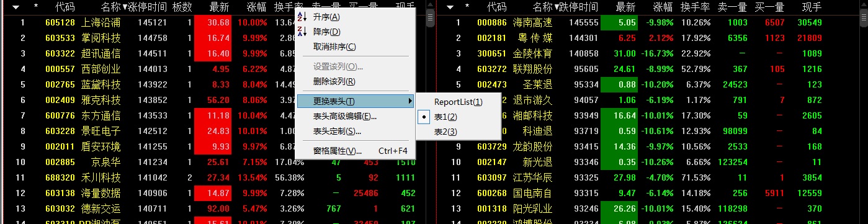Image resolution: width=868 pixels, height=224 pixels.
Task: Select stock code 688320
Action: click(x=60, y=177)
